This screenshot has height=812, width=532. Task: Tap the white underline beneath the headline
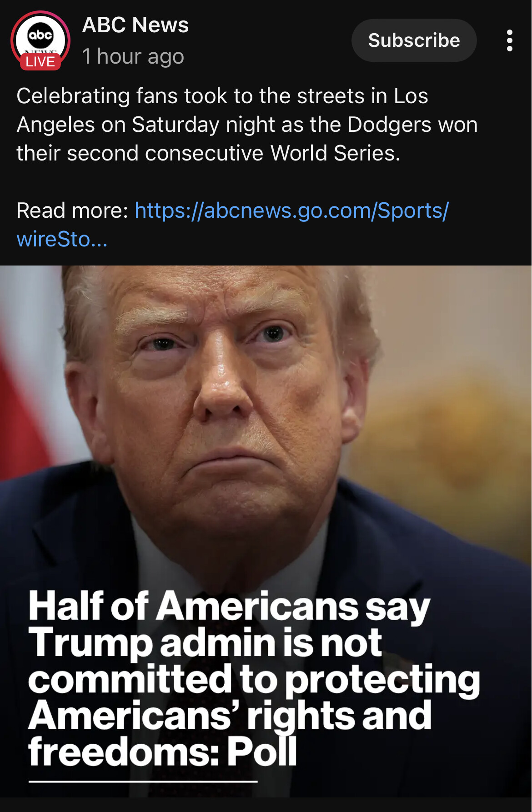[143, 782]
